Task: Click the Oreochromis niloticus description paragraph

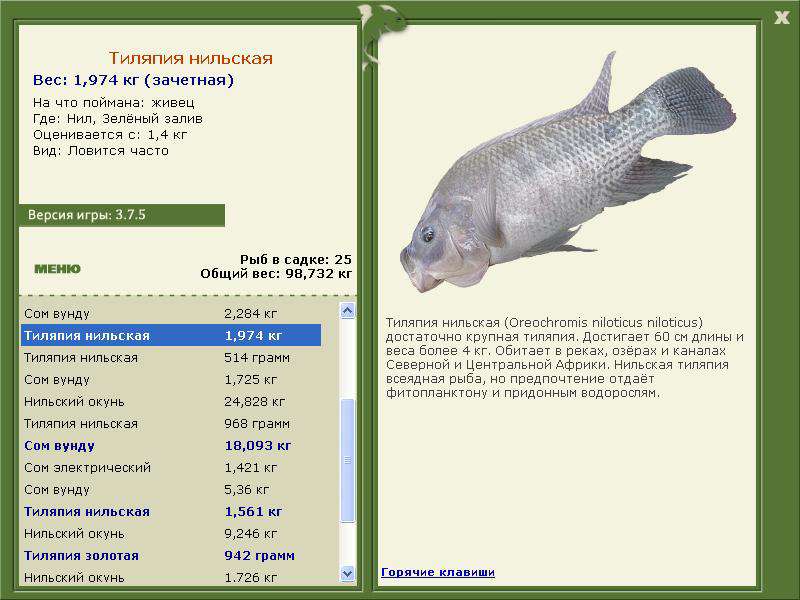Action: pos(565,358)
